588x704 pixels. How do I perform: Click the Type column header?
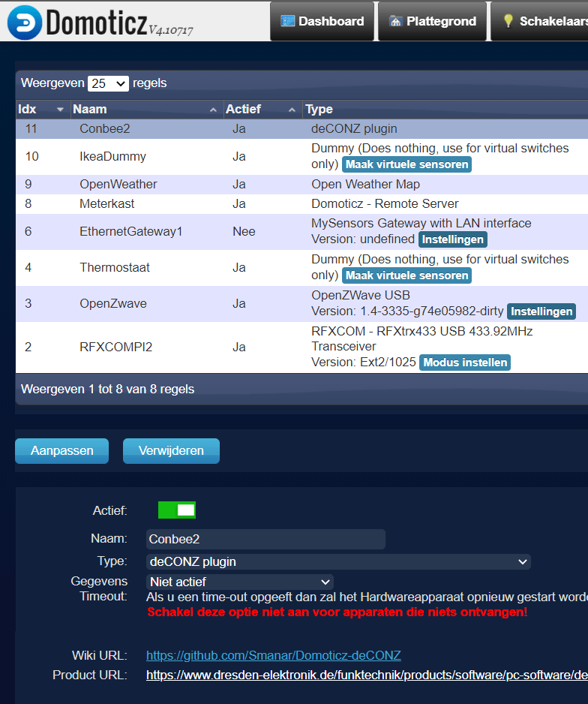tap(445, 110)
